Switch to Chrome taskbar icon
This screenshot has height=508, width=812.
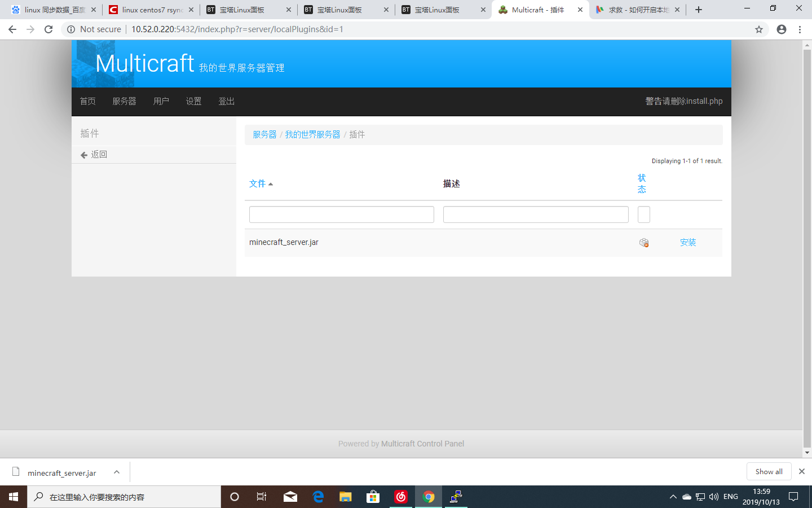[429, 497]
